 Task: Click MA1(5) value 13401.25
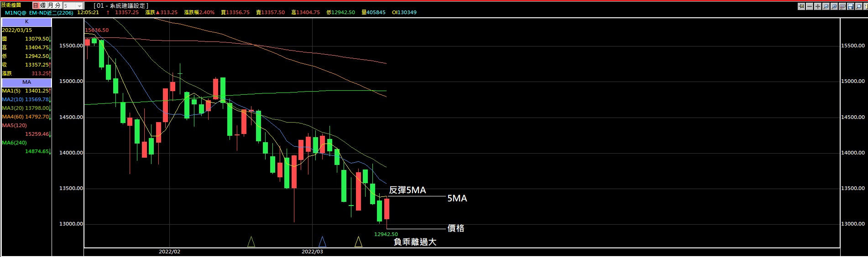[37, 91]
